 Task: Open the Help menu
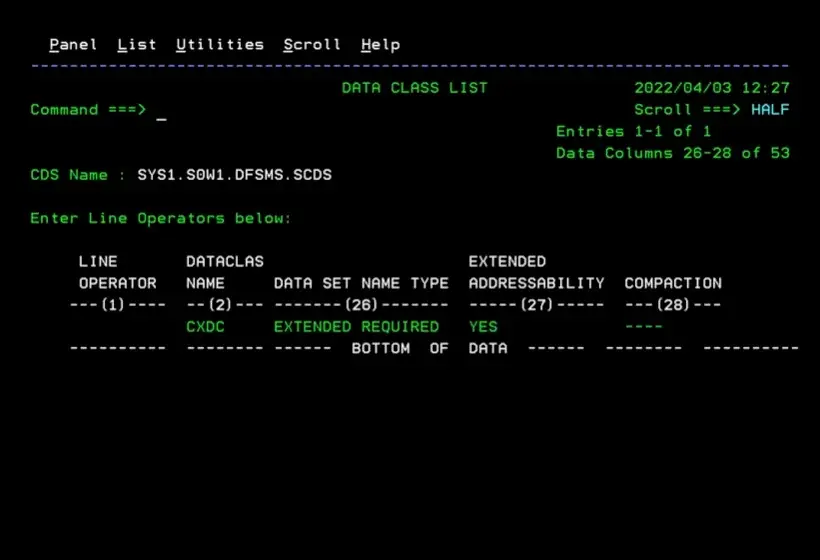coord(381,45)
